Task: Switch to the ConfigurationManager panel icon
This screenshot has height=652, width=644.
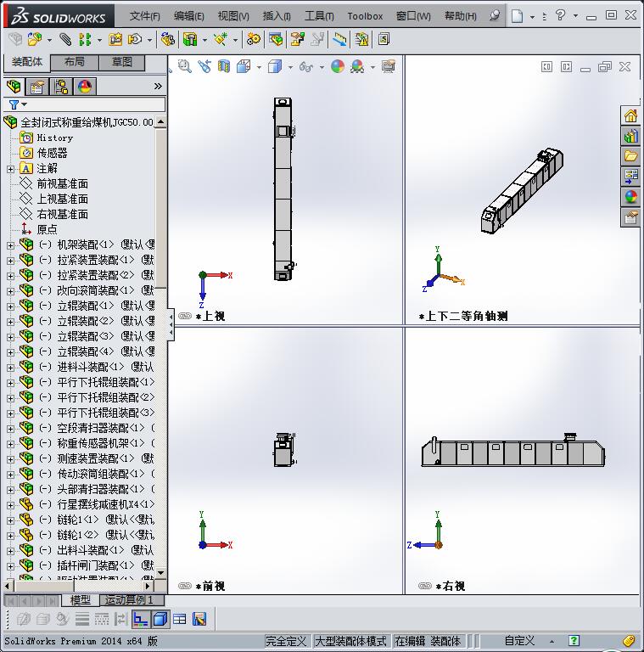Action: point(61,87)
